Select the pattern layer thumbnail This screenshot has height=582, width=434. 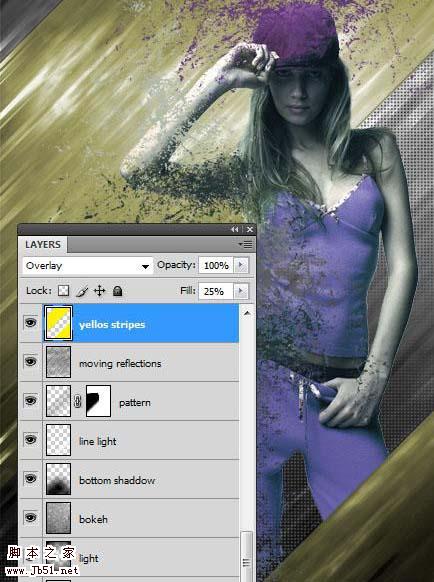tap(58, 401)
